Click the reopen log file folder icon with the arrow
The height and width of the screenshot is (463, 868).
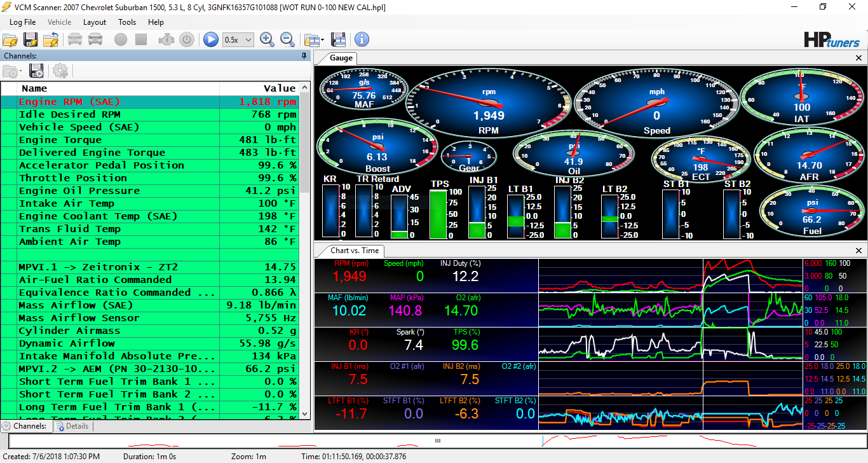coord(51,39)
